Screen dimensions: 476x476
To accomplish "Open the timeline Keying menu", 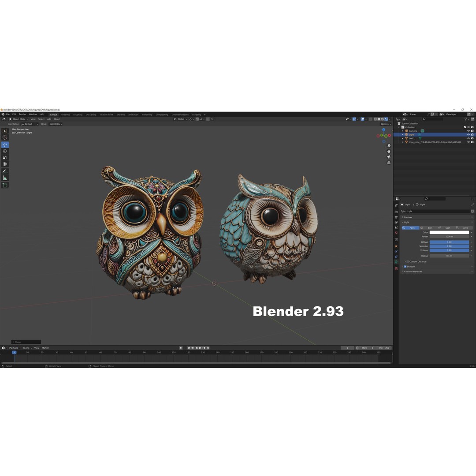I will [27, 348].
